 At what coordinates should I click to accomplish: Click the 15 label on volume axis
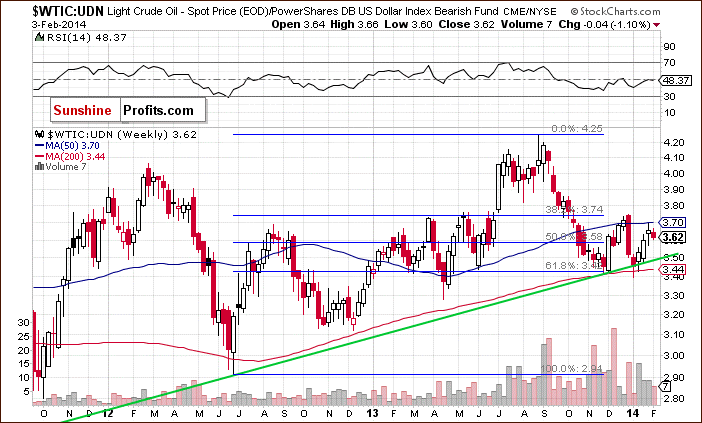point(23,364)
